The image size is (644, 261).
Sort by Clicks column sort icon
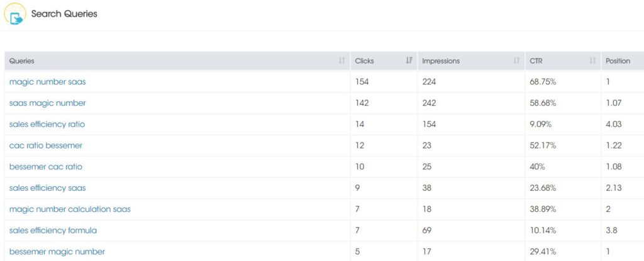(409, 61)
